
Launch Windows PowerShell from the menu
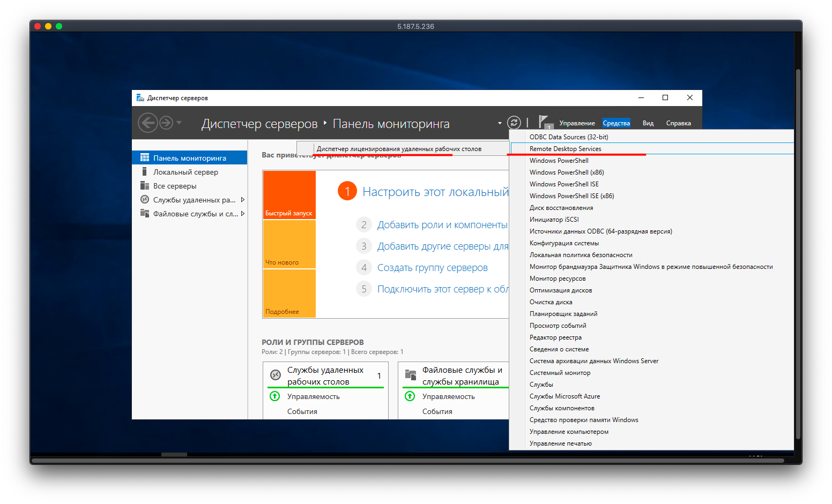point(652,160)
